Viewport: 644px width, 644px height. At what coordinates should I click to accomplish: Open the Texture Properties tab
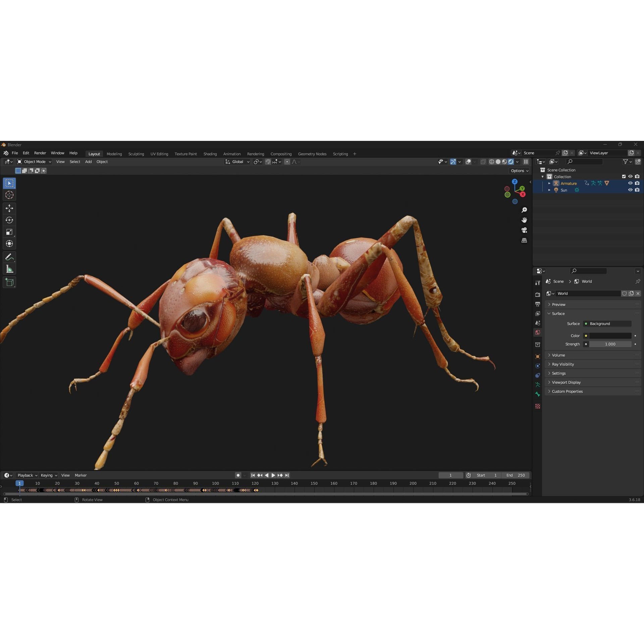pyautogui.click(x=538, y=406)
